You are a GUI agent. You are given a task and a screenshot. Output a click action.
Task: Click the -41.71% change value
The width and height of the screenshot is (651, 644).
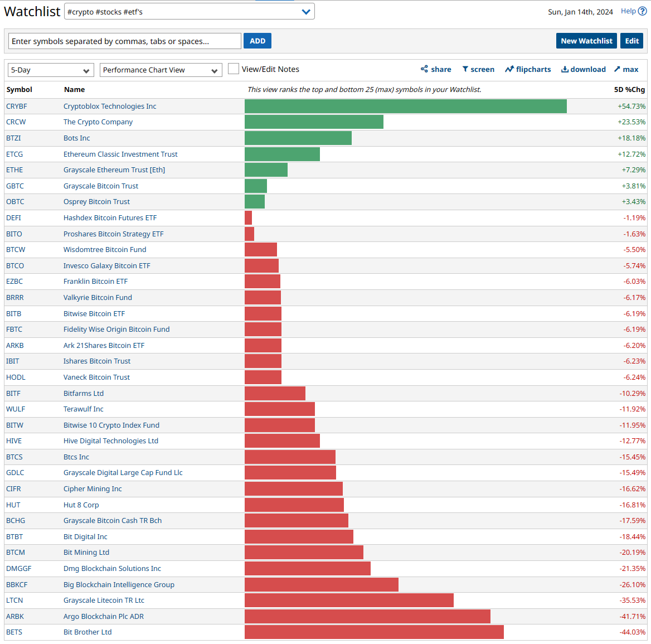pos(632,617)
